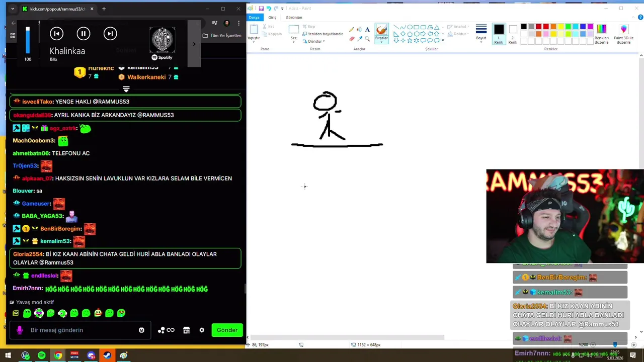Choose the five-point star shape

[x=410, y=40]
